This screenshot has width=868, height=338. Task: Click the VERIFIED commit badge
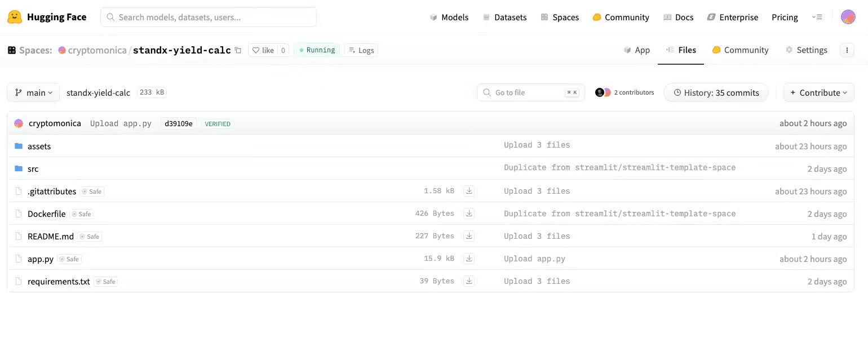(x=218, y=123)
